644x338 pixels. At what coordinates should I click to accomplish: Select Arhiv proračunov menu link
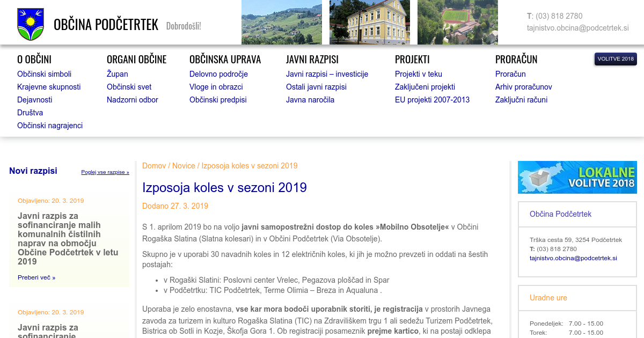tap(523, 87)
